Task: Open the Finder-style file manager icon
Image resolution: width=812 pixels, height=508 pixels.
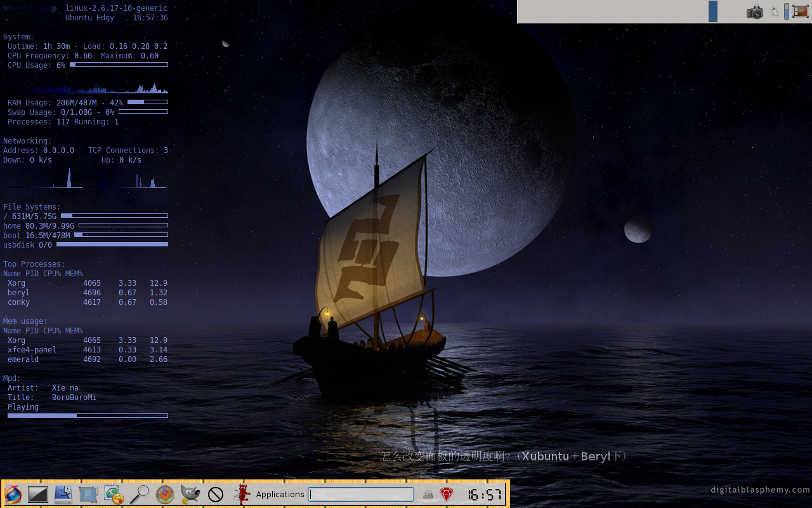Action: tap(63, 494)
